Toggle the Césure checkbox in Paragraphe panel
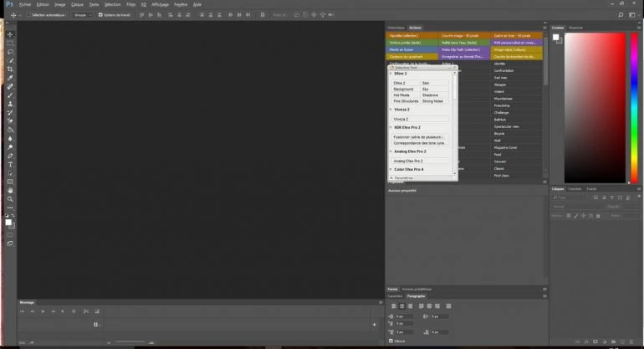 coord(391,341)
